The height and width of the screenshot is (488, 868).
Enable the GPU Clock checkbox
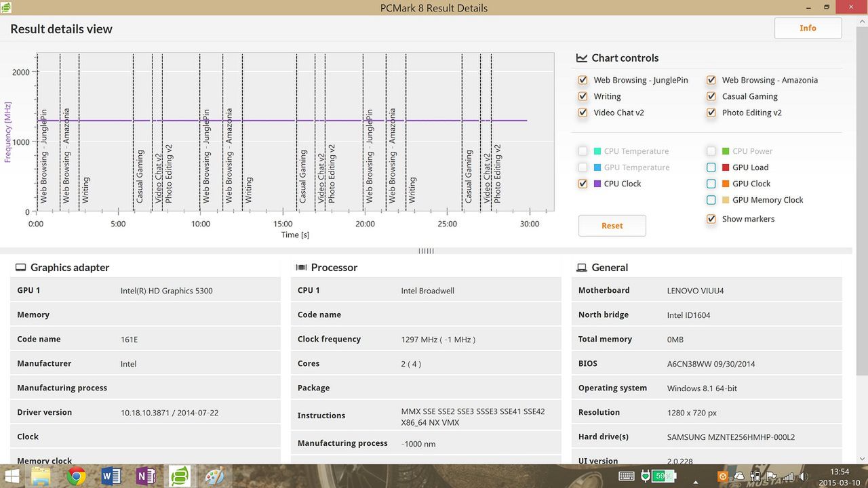tap(711, 184)
